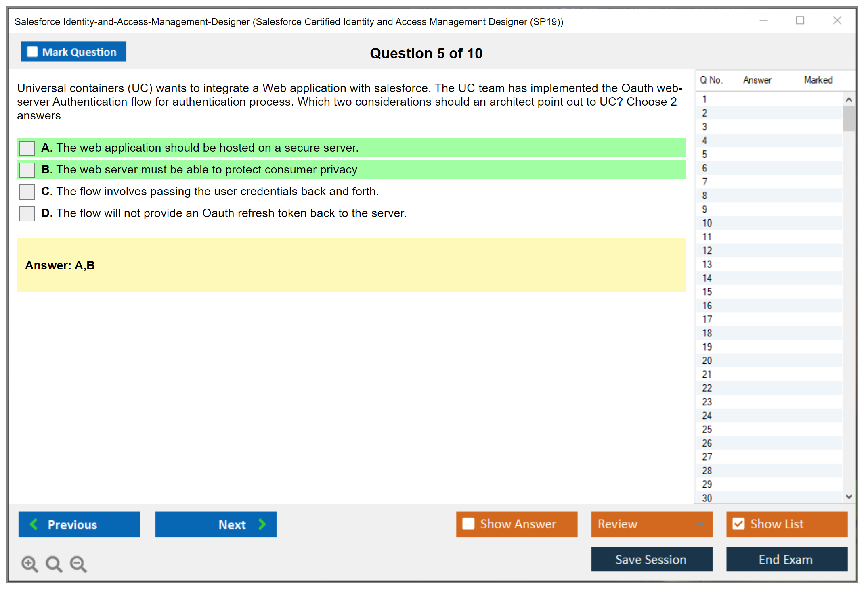868x593 pixels.
Task: Jump to question 10 in list
Action: [707, 223]
